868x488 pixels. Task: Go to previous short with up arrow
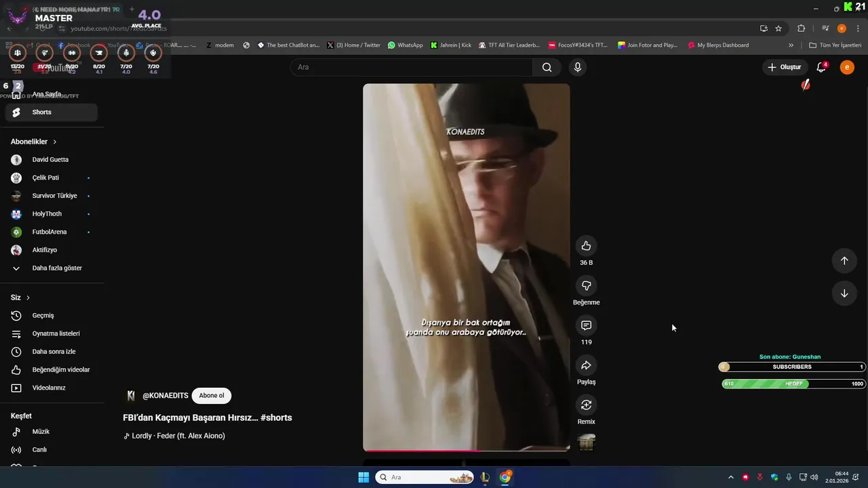coord(844,261)
